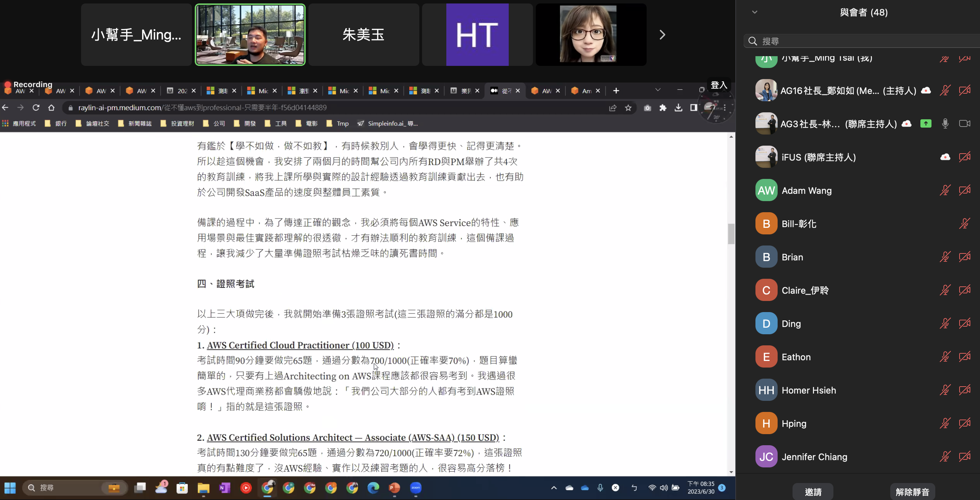Viewport: 980px width, 500px height.
Task: Toggle the AG3 co-host's video camera
Action: [964, 124]
